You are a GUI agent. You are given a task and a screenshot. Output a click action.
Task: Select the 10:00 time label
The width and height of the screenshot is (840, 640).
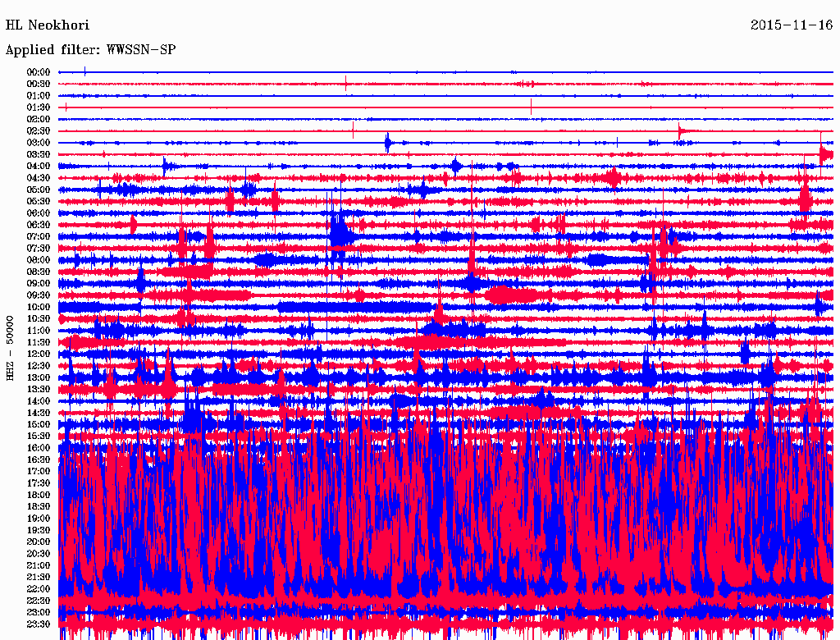(x=39, y=307)
